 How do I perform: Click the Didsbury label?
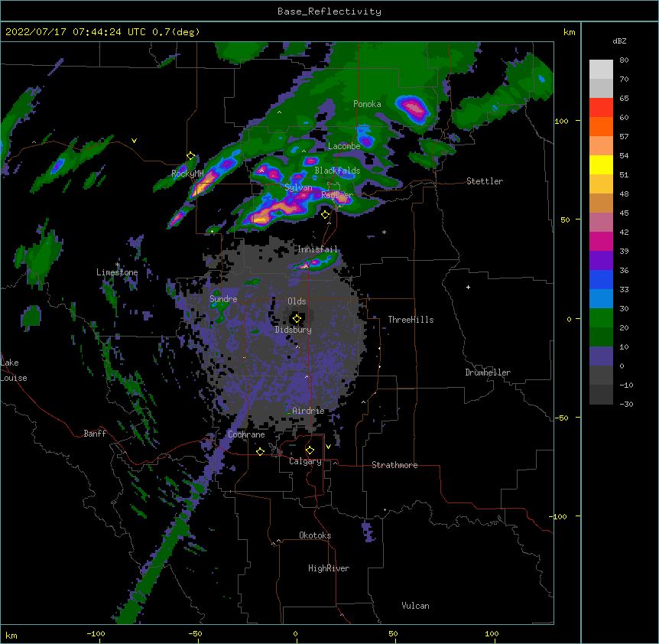pyautogui.click(x=294, y=330)
